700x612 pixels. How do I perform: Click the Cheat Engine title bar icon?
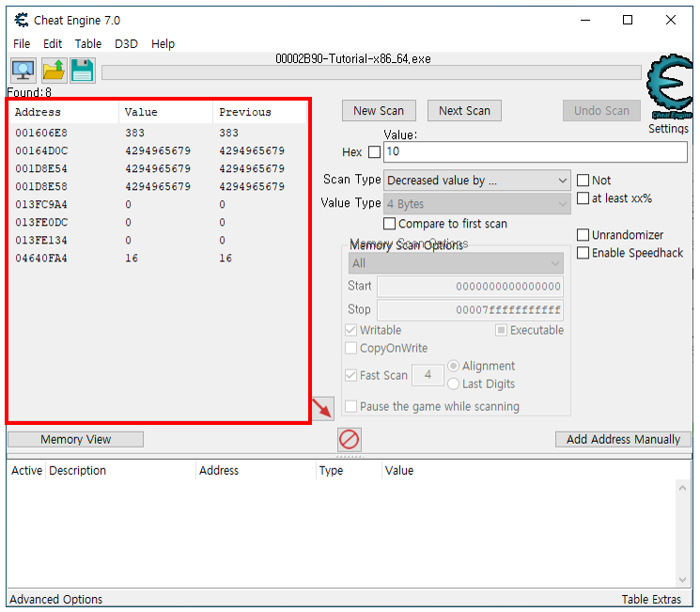[21, 20]
